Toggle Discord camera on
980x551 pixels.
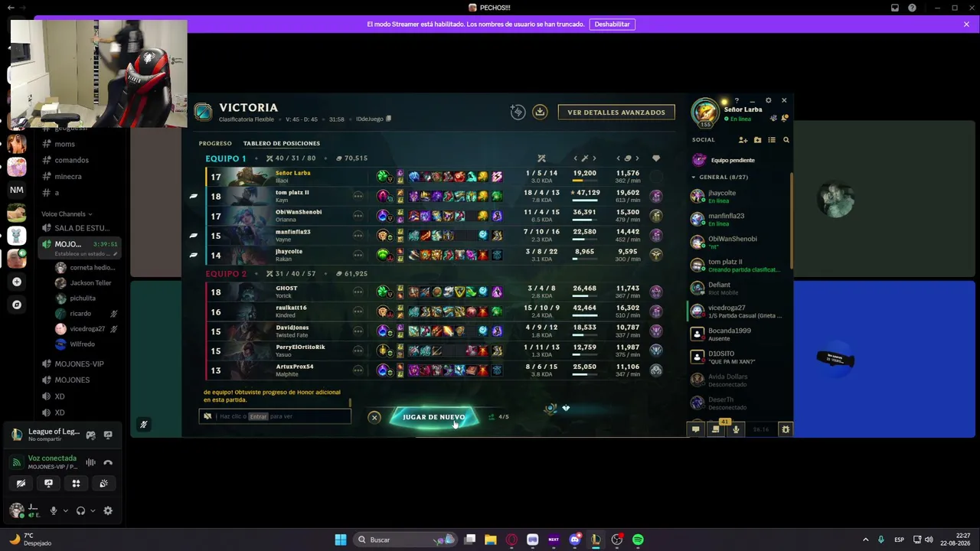click(x=21, y=484)
